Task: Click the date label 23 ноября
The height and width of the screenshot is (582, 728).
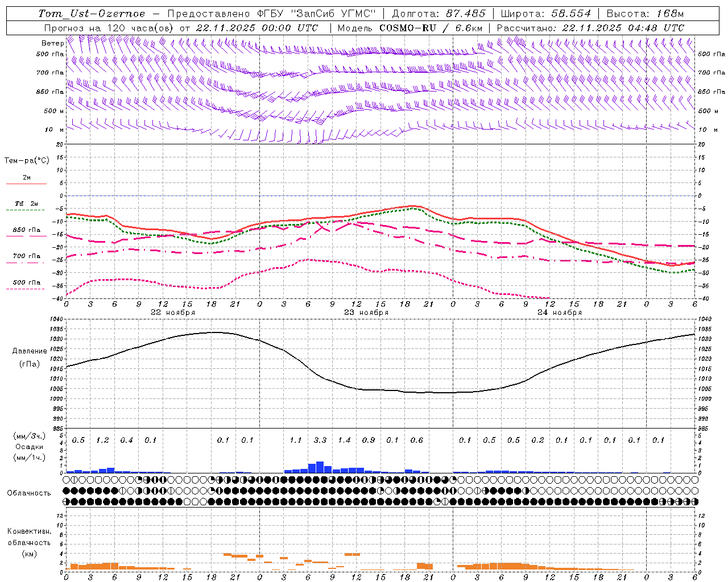Action: coord(366,313)
